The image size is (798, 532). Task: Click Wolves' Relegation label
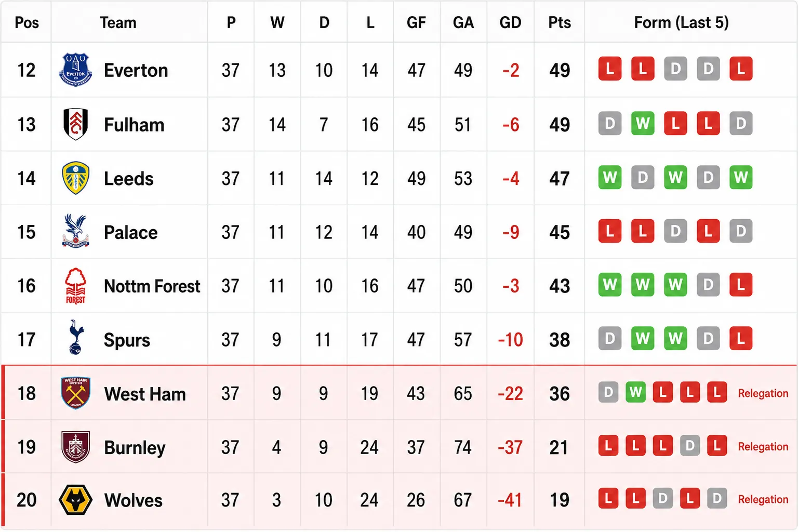(763, 499)
